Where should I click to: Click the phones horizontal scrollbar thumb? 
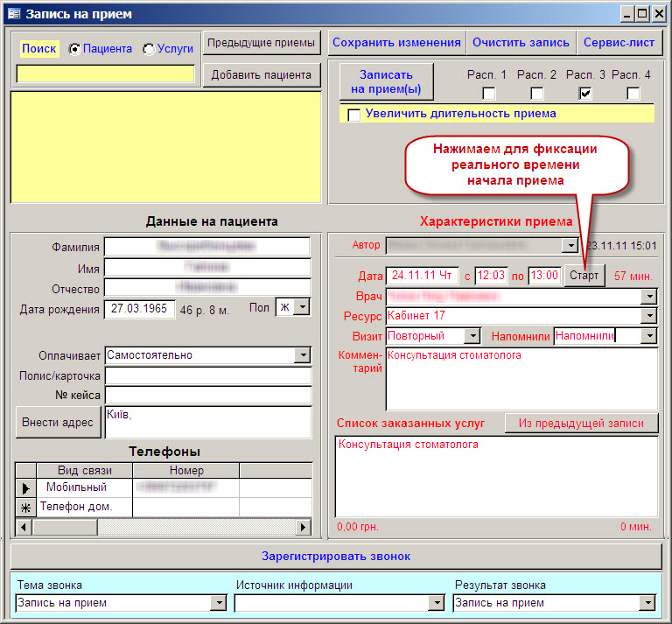coord(65,527)
